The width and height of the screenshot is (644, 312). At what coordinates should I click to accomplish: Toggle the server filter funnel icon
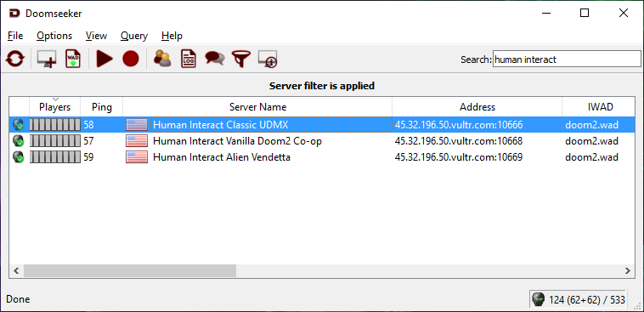pos(241,59)
